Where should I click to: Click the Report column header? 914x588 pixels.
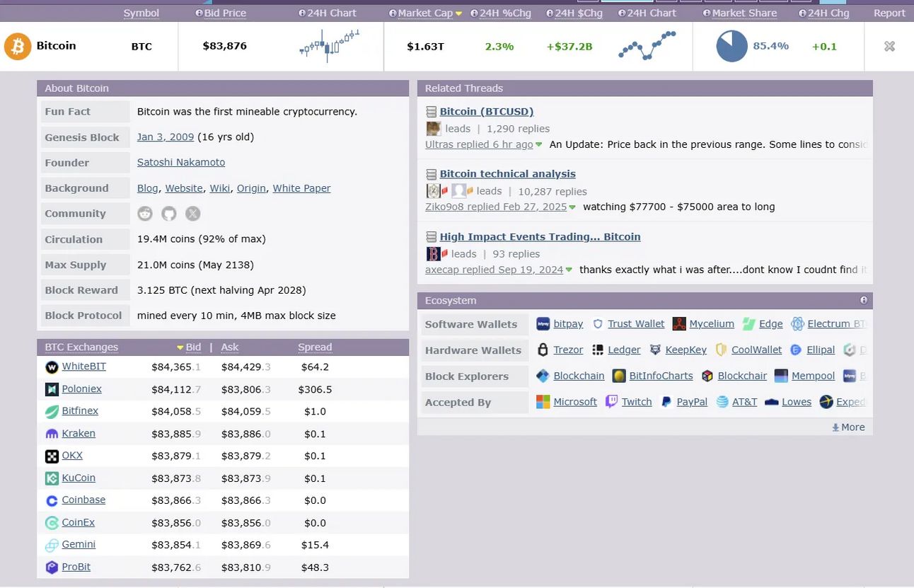(889, 13)
